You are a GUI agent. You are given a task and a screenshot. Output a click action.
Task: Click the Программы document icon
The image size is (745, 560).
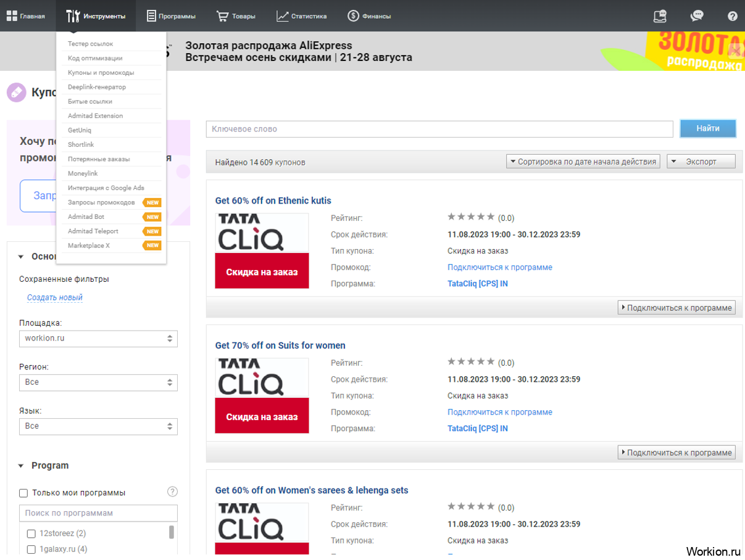151,16
